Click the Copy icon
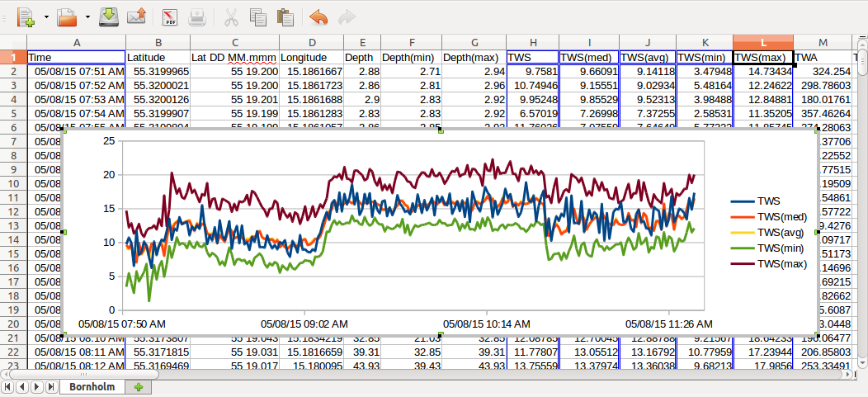The width and height of the screenshot is (868, 397). 258,16
